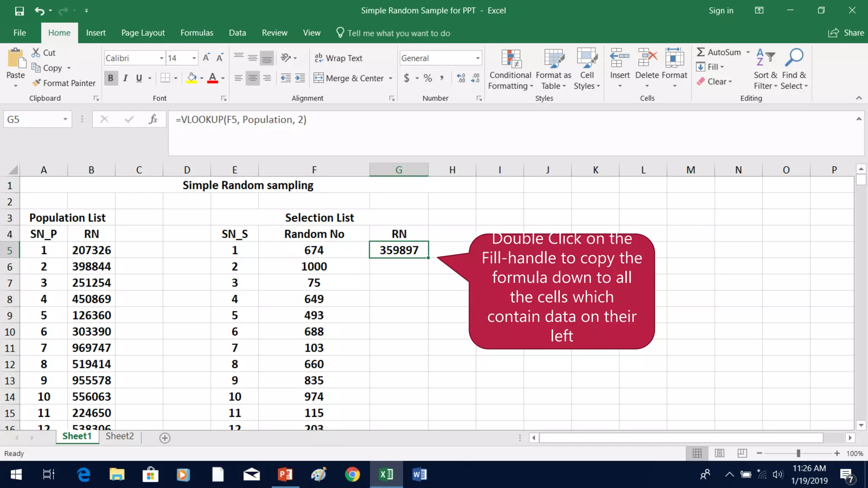Toggle Wrap Text for the cell

(338, 58)
